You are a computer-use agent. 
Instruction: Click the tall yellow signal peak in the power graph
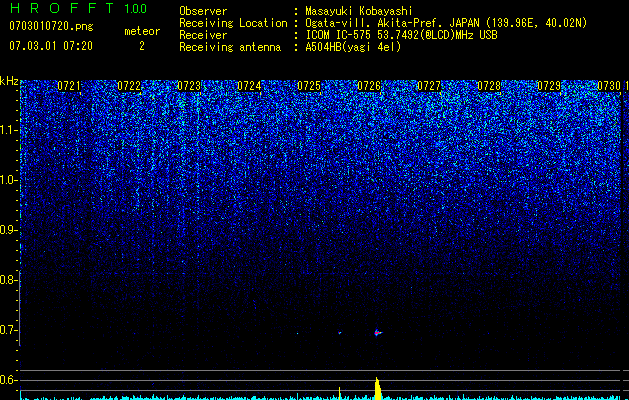377,388
